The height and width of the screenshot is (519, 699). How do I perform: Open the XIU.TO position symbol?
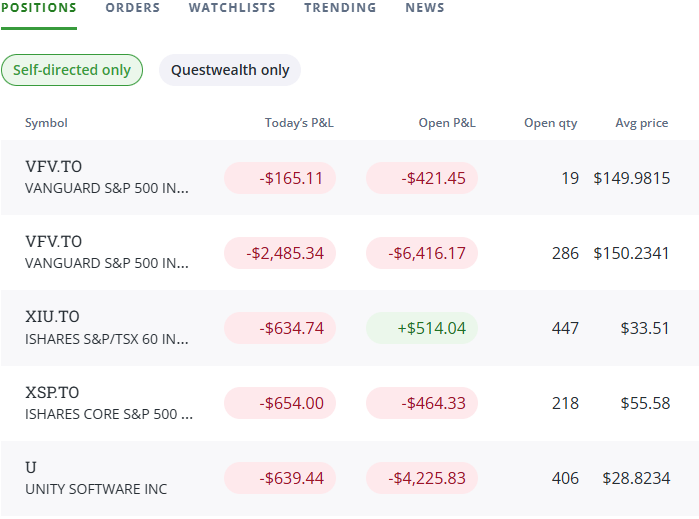pos(52,317)
